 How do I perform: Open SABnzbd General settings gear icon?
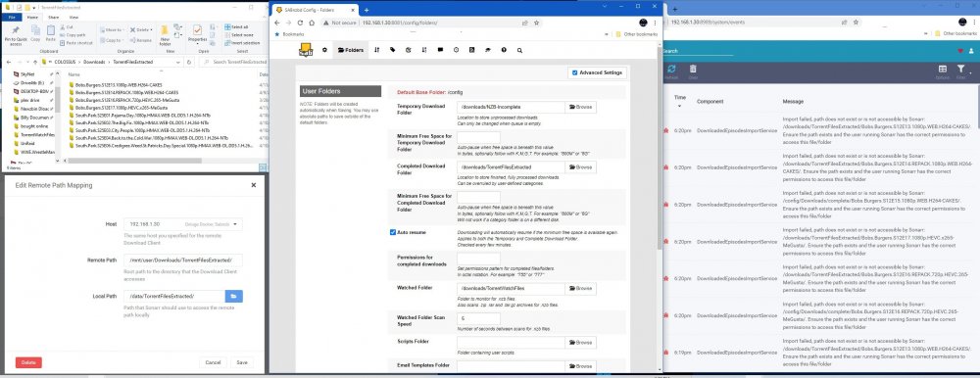coord(324,50)
